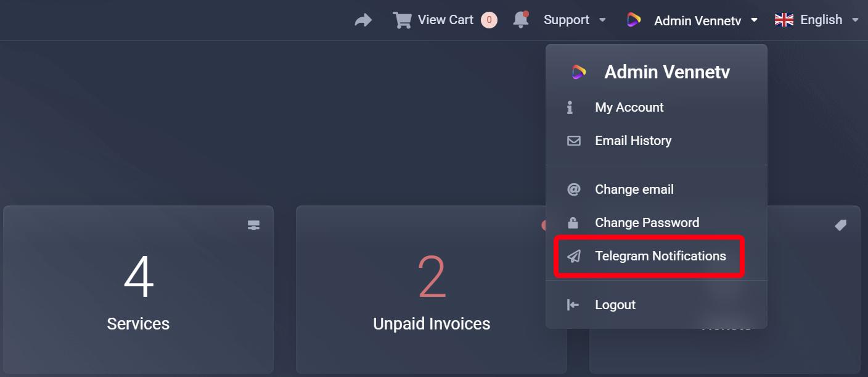Select My Account menu item

click(x=629, y=107)
